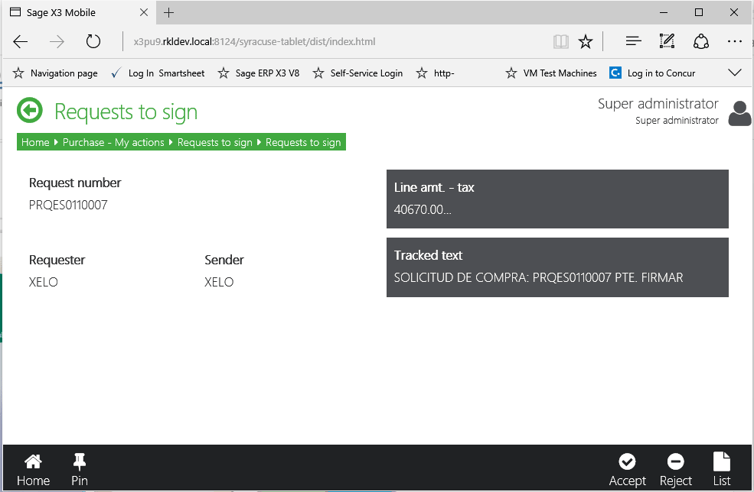Screen dimensions: 754x492
Task: Open Sage ERP X3 V8 bookmark
Action: coord(258,73)
